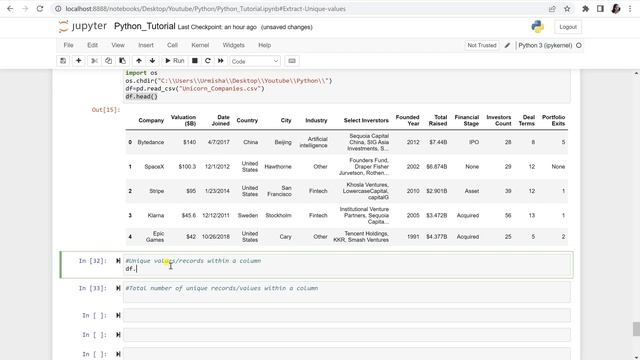Click the $7.44B Total Raised value

click(x=438, y=142)
